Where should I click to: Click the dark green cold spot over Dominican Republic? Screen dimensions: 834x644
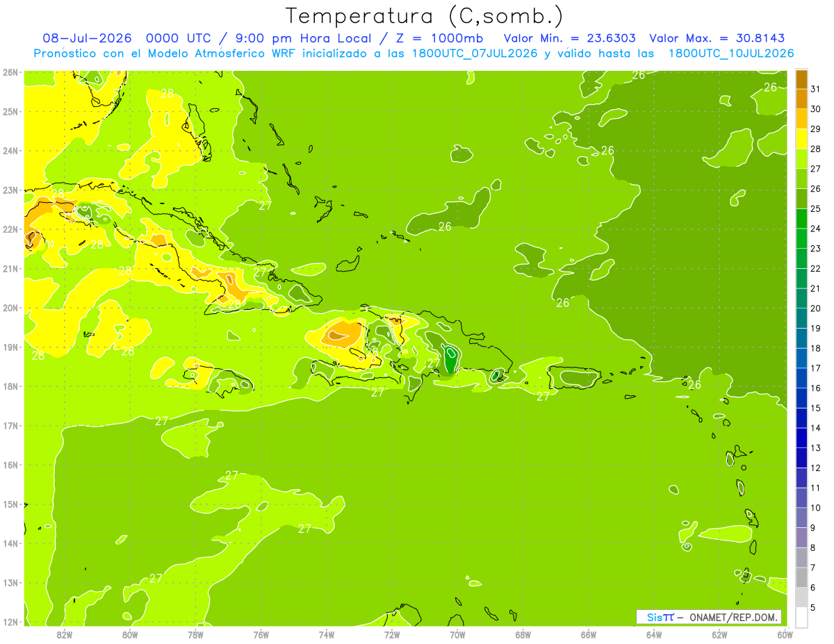pos(450,361)
